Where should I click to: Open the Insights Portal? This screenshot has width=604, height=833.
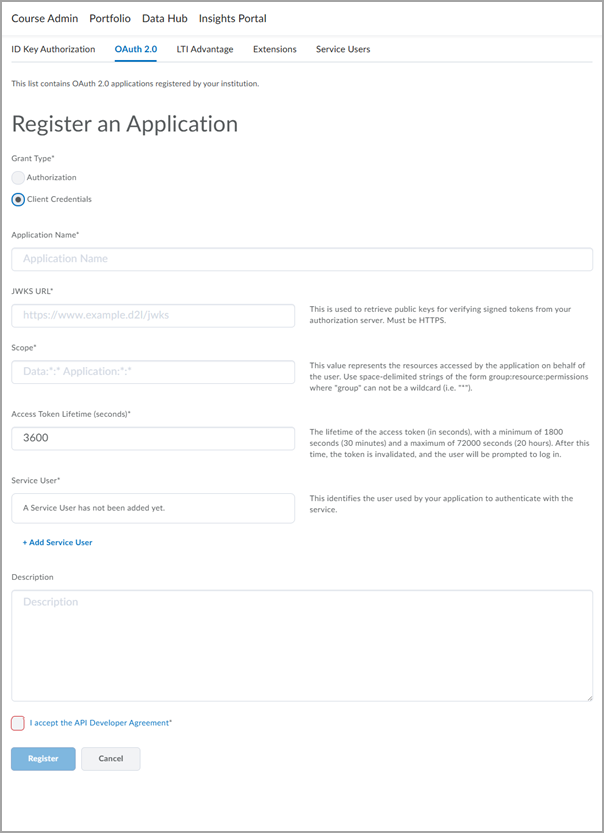[x=232, y=18]
